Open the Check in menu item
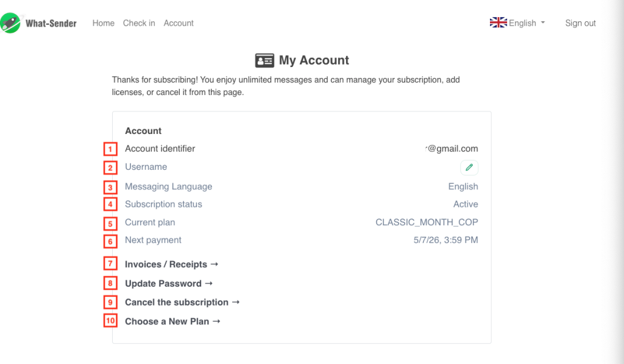Screen dimensions: 624x364 click(x=139, y=23)
